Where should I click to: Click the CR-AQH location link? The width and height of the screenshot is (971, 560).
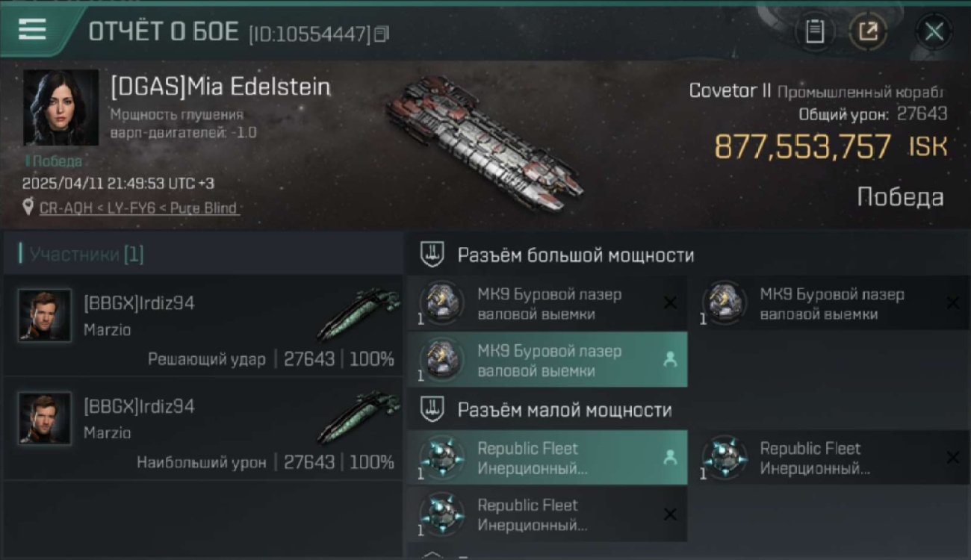(x=139, y=208)
